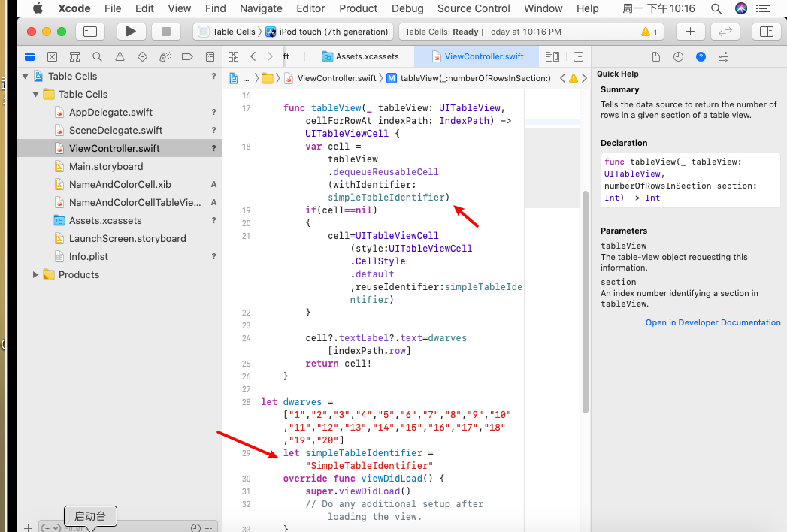
Task: Expand the Products folder
Action: pyautogui.click(x=35, y=274)
